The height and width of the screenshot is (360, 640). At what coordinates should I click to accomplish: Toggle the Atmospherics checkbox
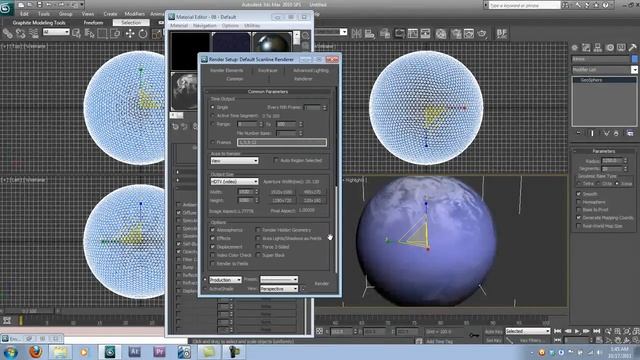[x=213, y=230]
